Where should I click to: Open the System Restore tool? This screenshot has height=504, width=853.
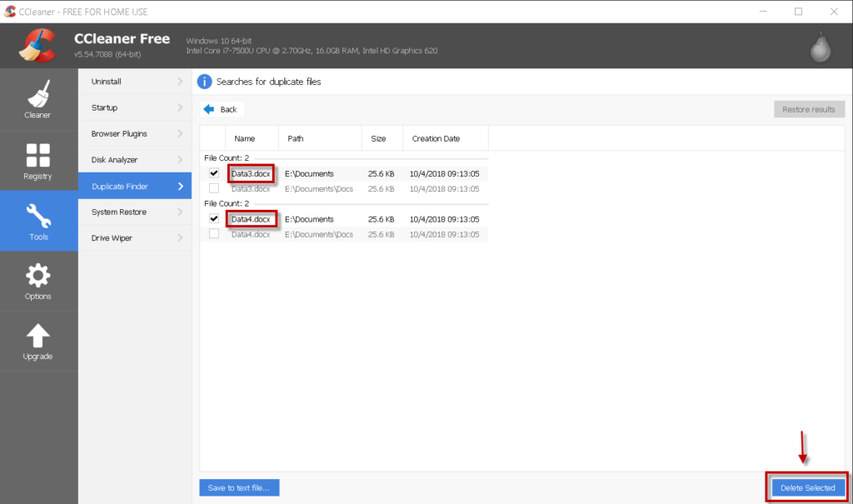click(x=135, y=212)
